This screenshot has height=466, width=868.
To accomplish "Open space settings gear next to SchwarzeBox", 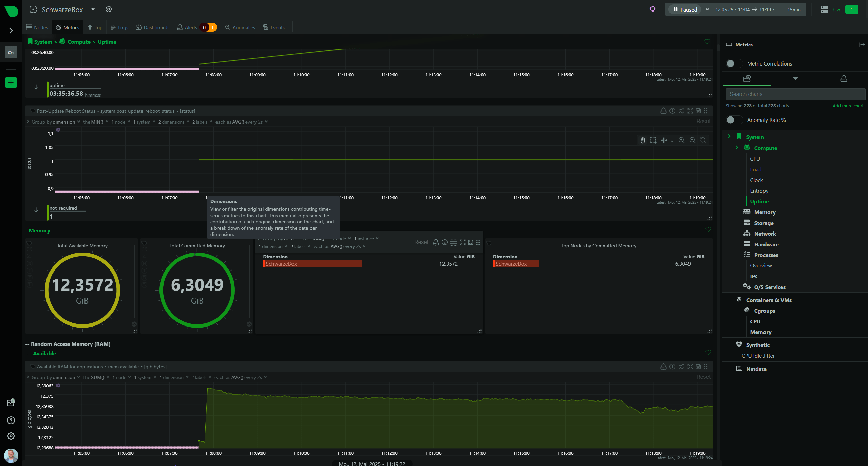I will coord(109,10).
